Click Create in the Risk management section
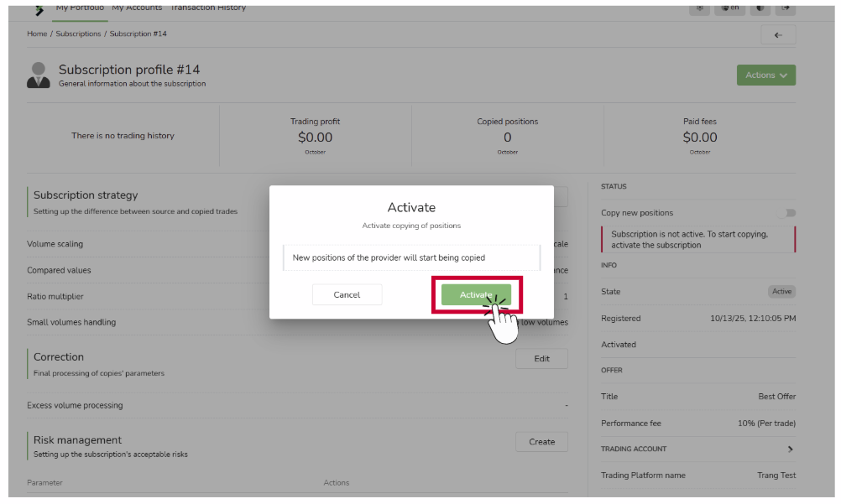The image size is (841, 504). point(541,442)
